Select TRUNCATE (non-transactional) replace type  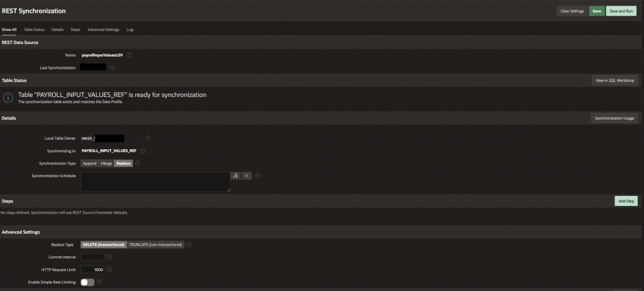tap(155, 244)
